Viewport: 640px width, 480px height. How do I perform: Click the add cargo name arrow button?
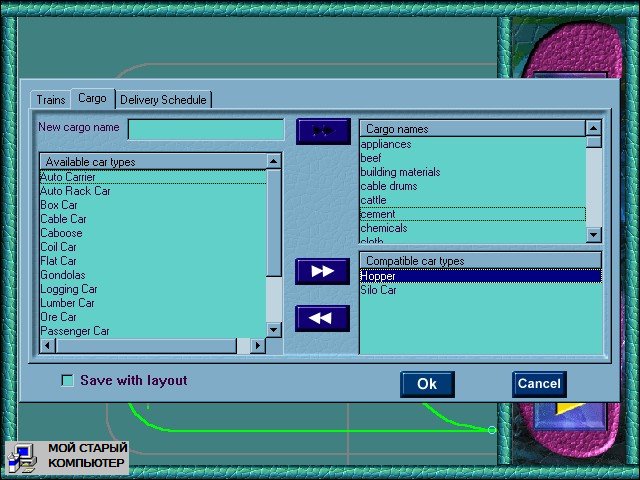coord(322,131)
